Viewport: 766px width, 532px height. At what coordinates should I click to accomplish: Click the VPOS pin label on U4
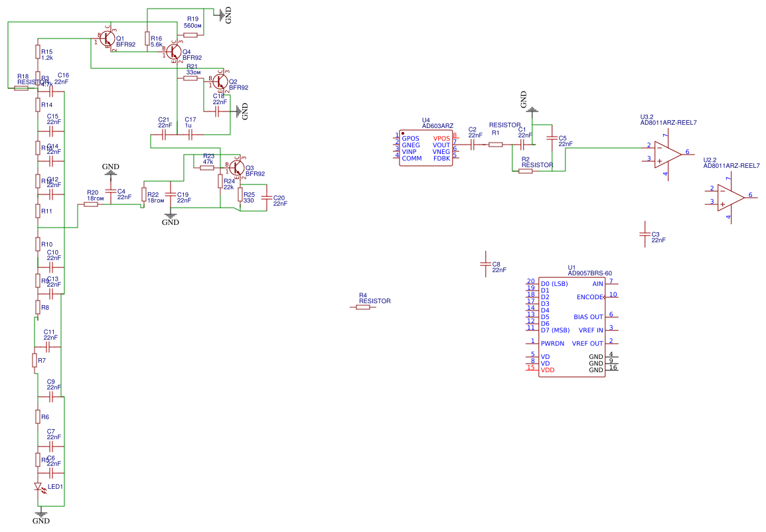point(441,139)
